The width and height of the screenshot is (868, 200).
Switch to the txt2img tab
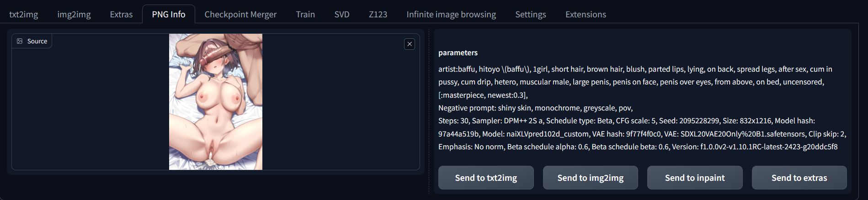coord(24,14)
